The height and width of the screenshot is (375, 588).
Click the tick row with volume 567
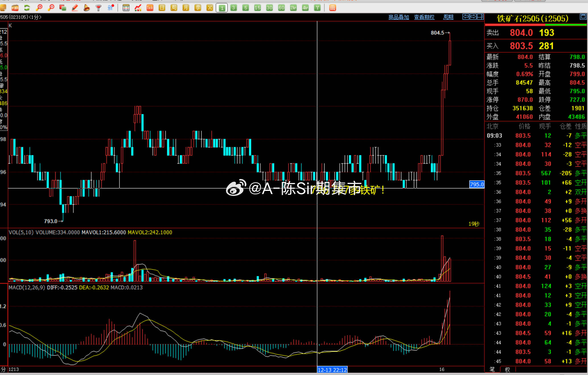pos(536,173)
